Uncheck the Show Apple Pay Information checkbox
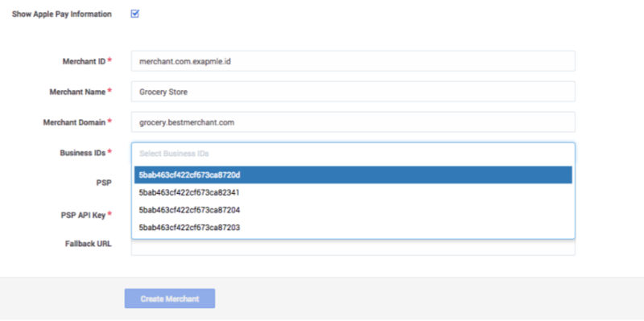Screen dimensions: 644x321 134,14
